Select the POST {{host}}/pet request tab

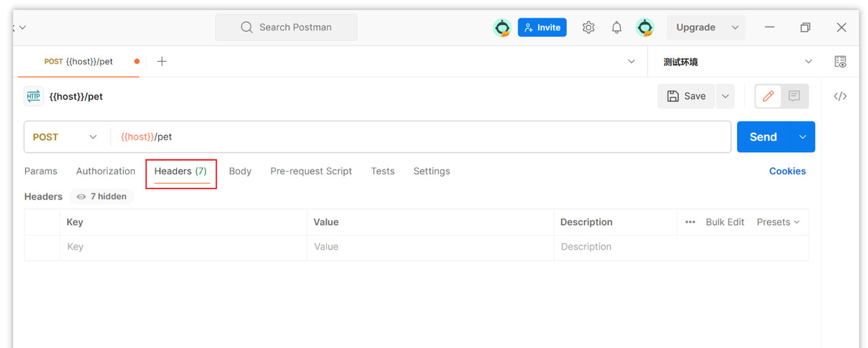pyautogui.click(x=79, y=61)
